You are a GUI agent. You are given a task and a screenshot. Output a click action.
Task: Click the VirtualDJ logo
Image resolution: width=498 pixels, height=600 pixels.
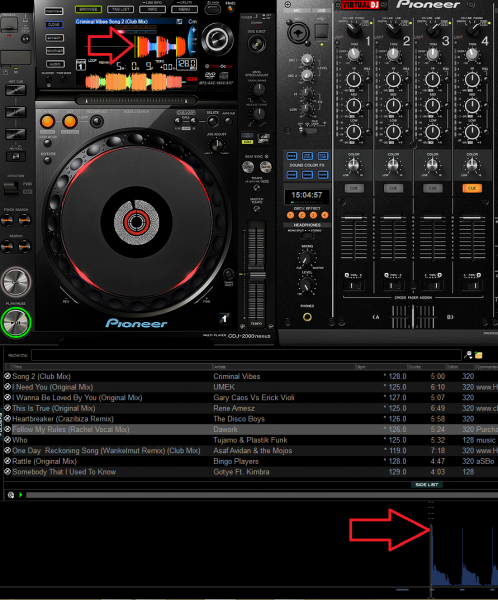coord(360,5)
